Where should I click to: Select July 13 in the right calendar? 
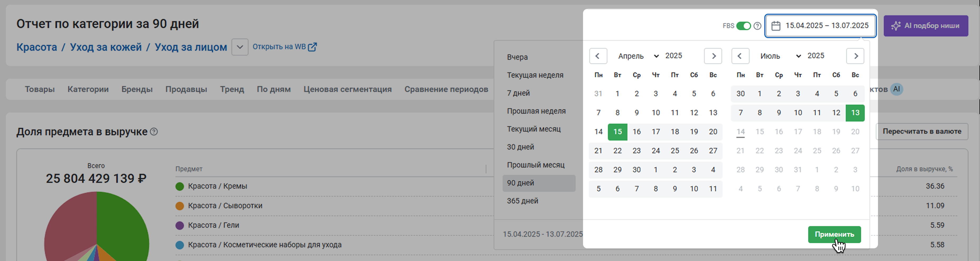855,113
